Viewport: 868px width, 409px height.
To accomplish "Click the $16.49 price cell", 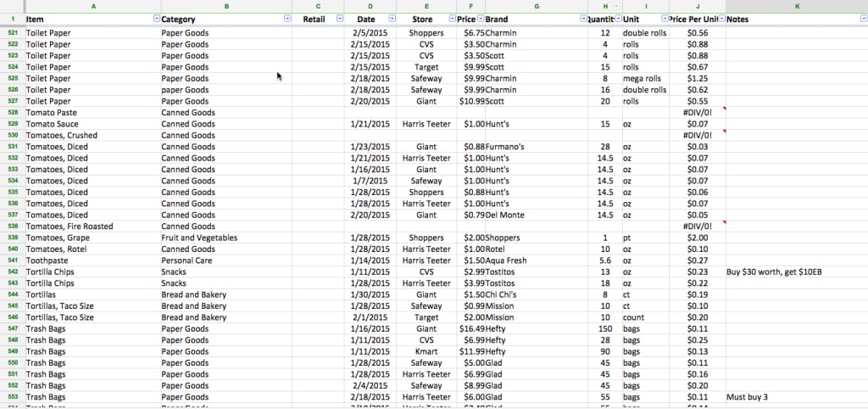I will pos(471,328).
